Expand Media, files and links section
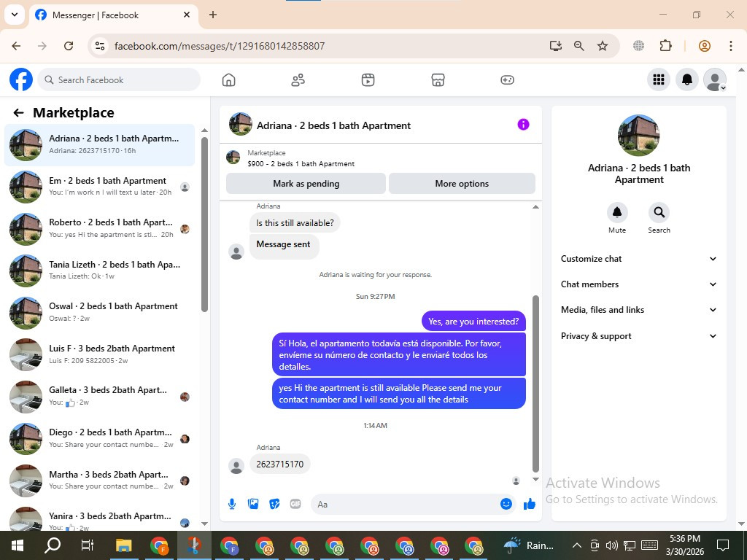Image resolution: width=747 pixels, height=560 pixels. click(x=638, y=310)
